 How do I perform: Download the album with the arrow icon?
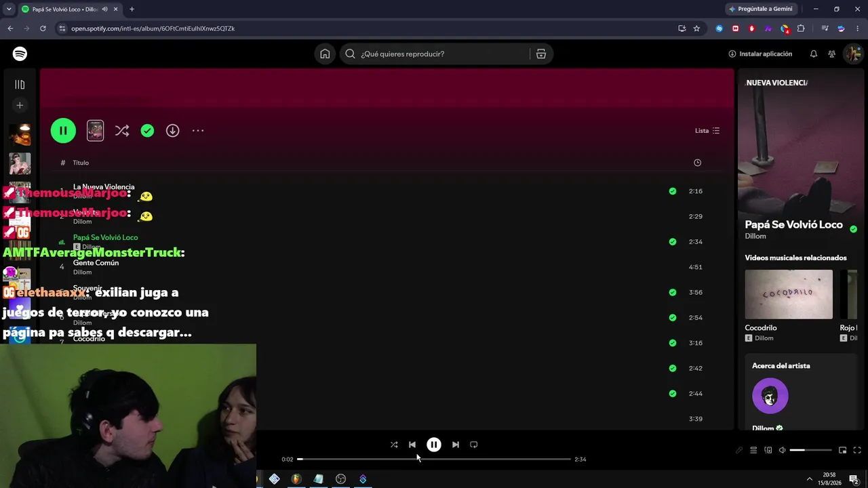(x=173, y=131)
